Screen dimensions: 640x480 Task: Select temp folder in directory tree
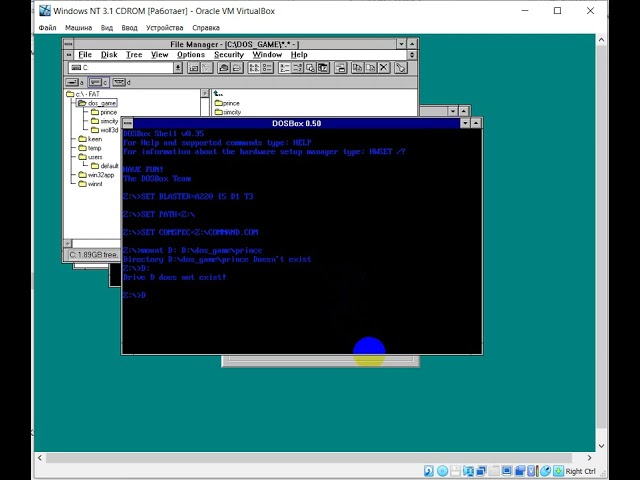pos(90,148)
